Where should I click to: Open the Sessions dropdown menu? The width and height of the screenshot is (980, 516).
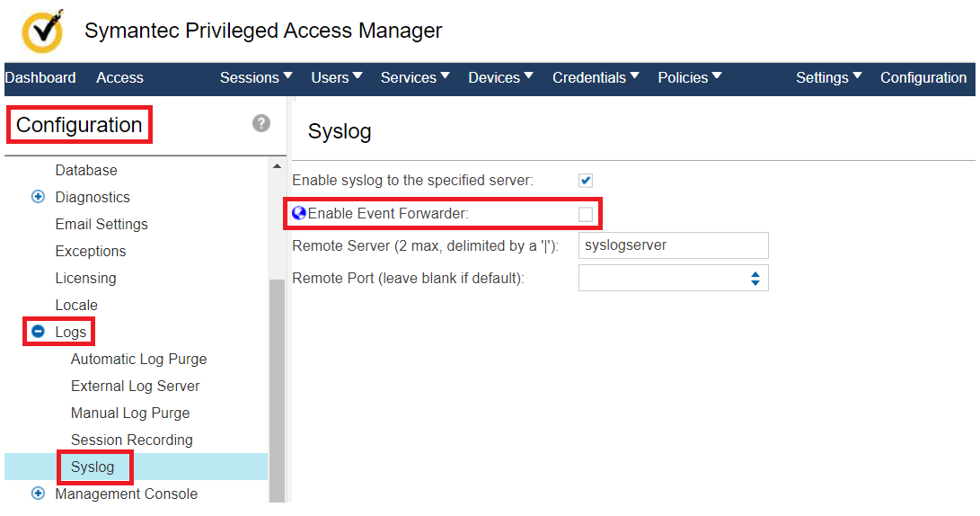pos(256,77)
